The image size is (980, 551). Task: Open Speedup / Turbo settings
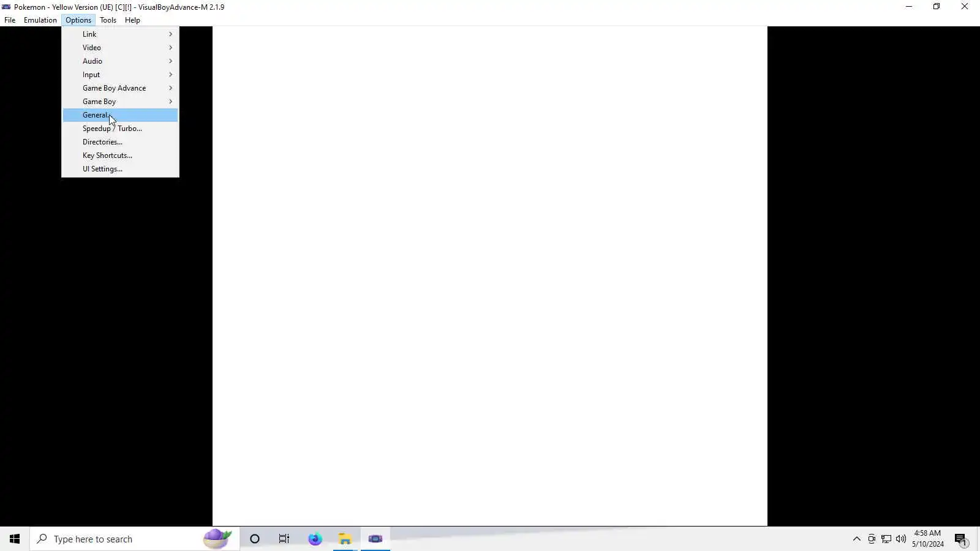[x=120, y=129]
